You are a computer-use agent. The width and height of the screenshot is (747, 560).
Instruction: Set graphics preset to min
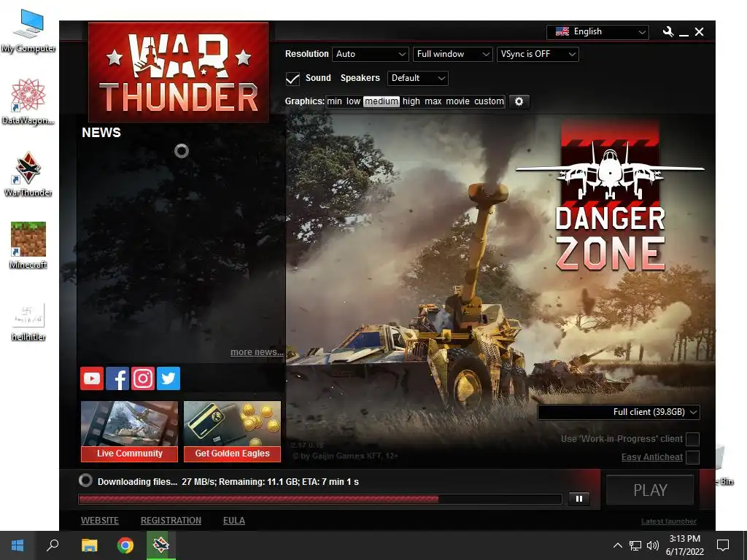click(334, 101)
